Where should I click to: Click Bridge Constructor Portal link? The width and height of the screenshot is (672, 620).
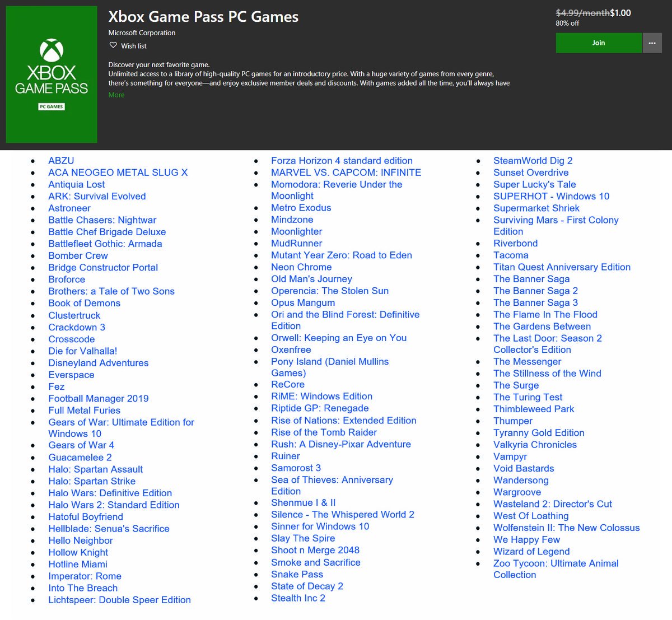(103, 268)
